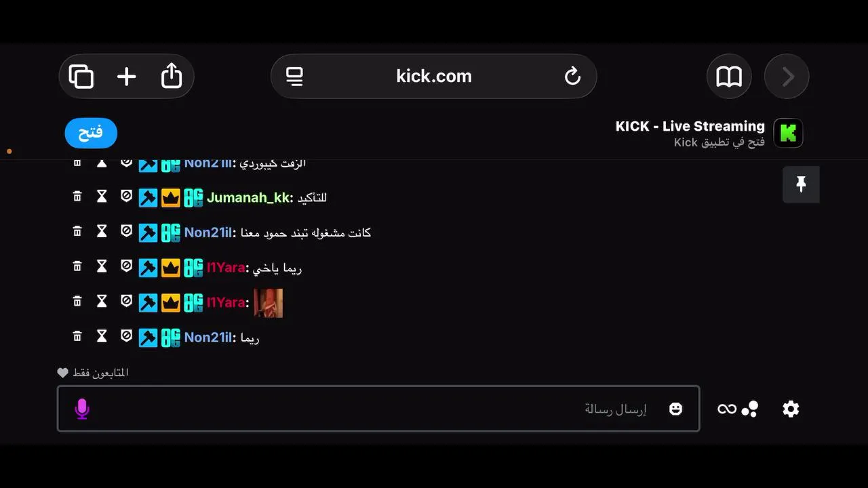The height and width of the screenshot is (488, 868).
Task: Open the Safari share sheet icon
Action: [172, 75]
